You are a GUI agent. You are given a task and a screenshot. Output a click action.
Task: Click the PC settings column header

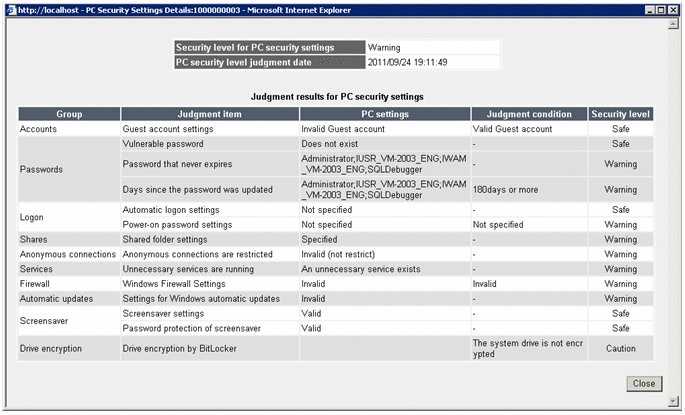(385, 114)
